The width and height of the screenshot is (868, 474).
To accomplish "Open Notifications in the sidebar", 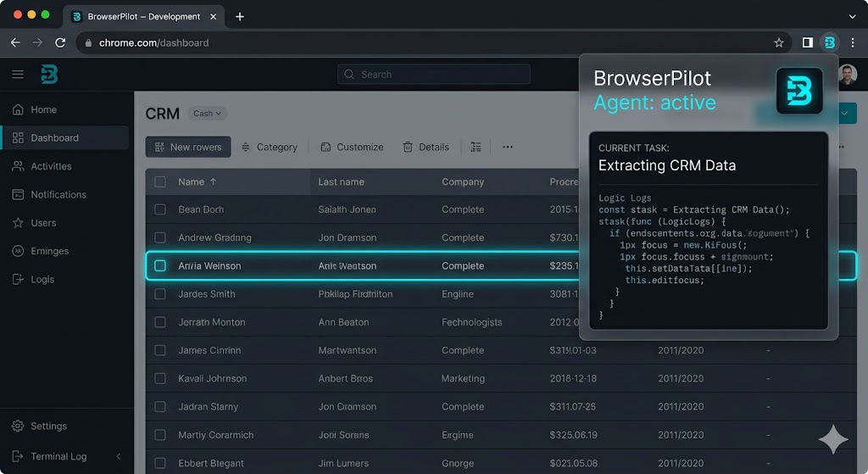I will pos(65,194).
